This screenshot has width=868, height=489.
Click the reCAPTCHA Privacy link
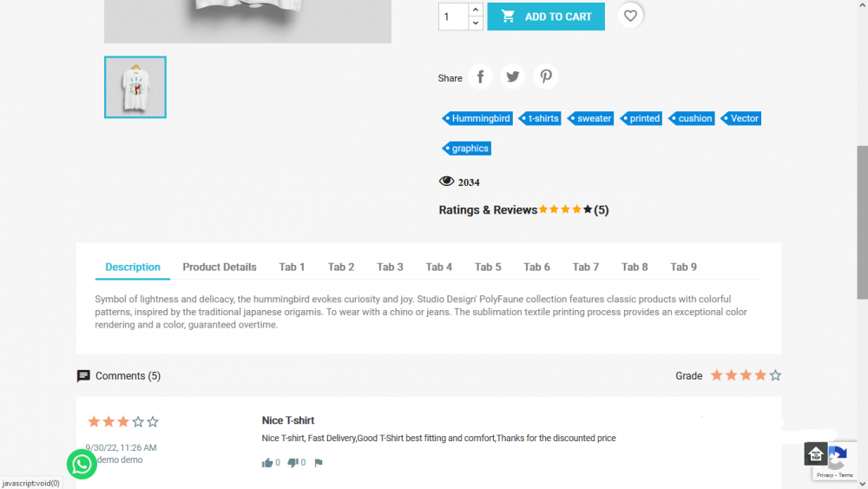(x=825, y=475)
